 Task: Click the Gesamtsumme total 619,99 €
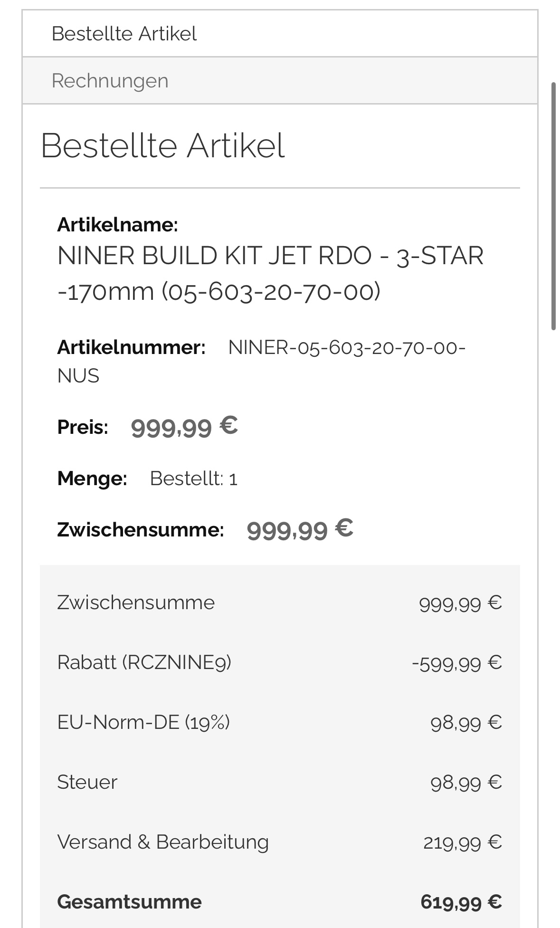pyautogui.click(x=461, y=902)
